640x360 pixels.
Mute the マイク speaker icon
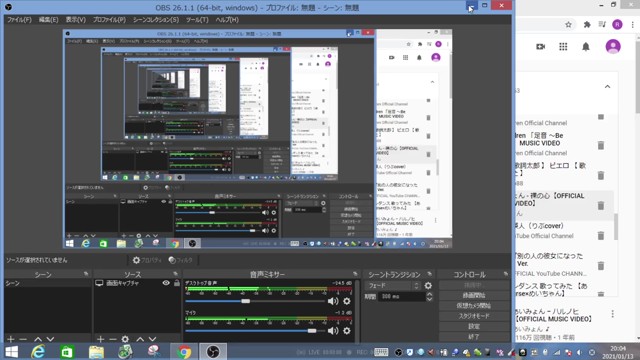pyautogui.click(x=333, y=331)
